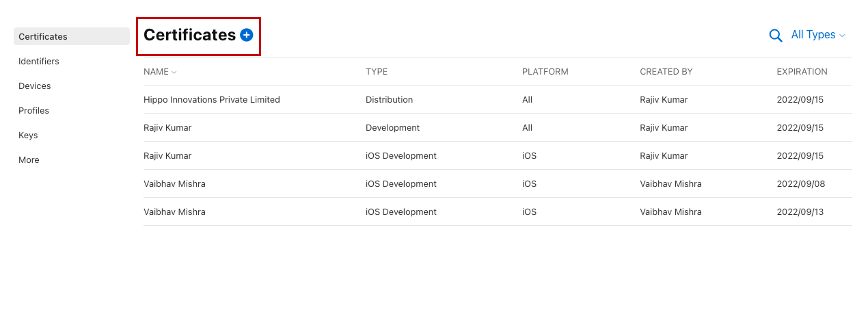Open Rajiv Kumar's Development certificate row
Viewport: 868px width, 321px height.
coord(167,128)
